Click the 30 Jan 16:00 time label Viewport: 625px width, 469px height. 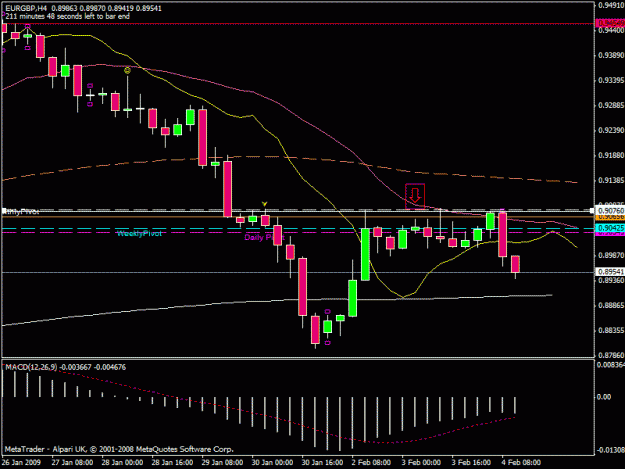[x=322, y=463]
